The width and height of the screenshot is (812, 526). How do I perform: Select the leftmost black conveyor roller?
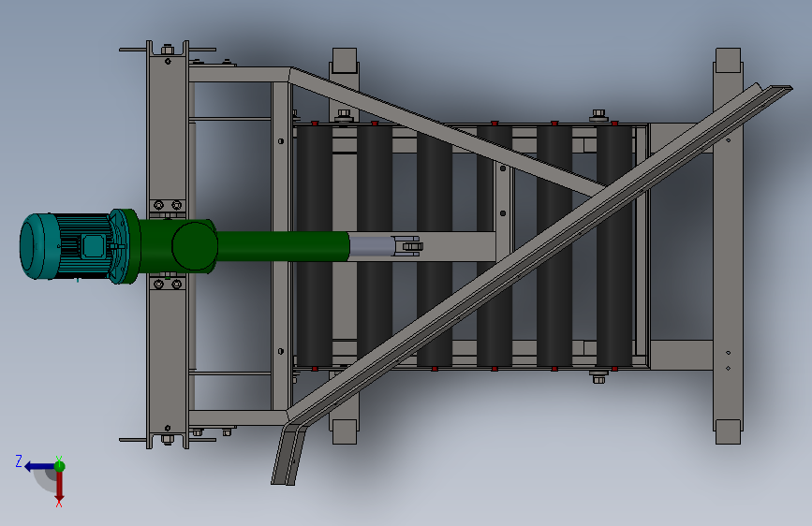coord(315,246)
